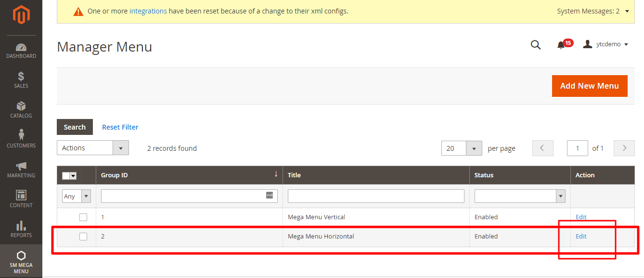Open the mass-select dropdown arrow in header
This screenshot has width=644, height=278.
(x=73, y=175)
